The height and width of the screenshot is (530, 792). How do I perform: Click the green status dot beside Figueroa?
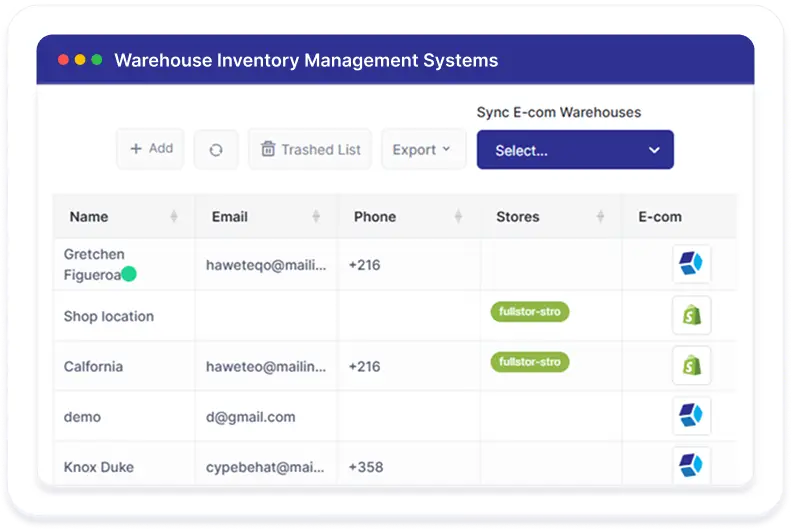click(x=129, y=274)
